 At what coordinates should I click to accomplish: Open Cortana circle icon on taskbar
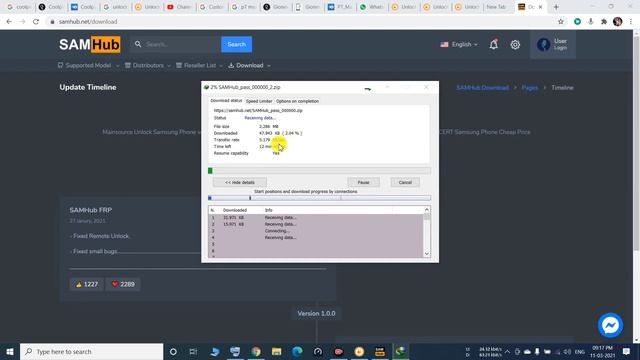point(173,351)
